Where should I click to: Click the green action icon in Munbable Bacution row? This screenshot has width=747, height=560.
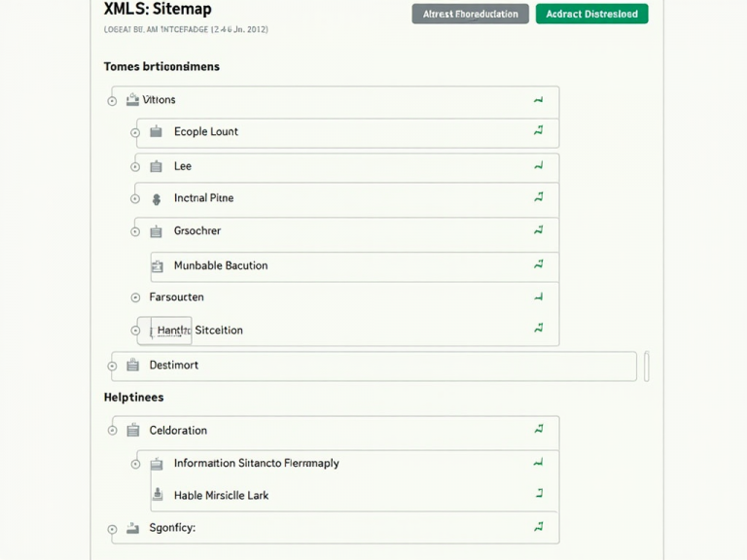click(538, 263)
